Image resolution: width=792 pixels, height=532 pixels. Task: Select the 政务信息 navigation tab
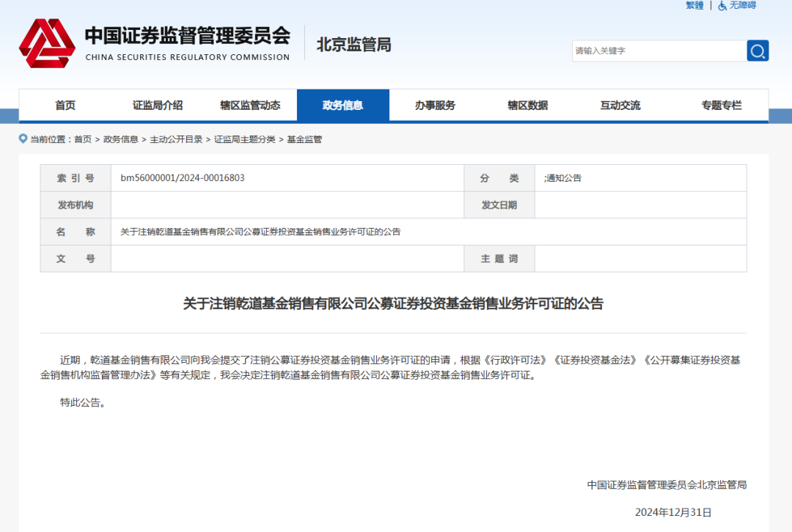(x=343, y=105)
